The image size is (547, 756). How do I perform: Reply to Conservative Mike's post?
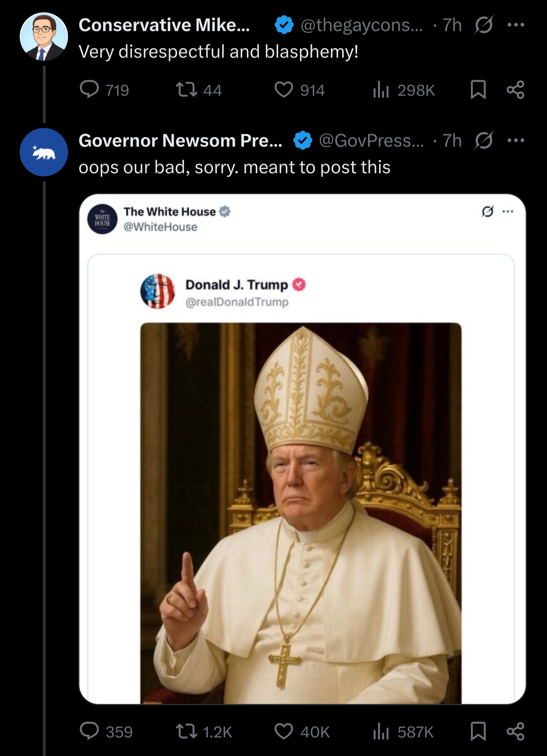(89, 90)
